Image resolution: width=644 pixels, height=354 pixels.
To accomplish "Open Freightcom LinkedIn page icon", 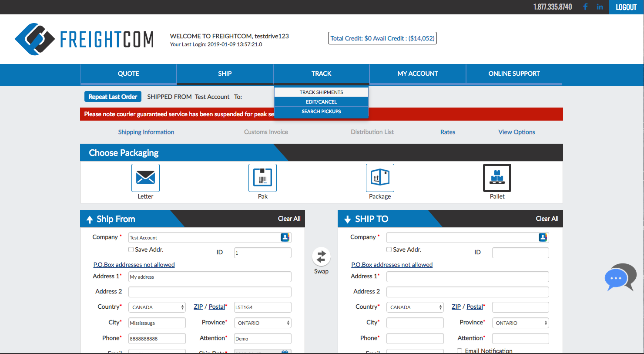I will 600,7.
